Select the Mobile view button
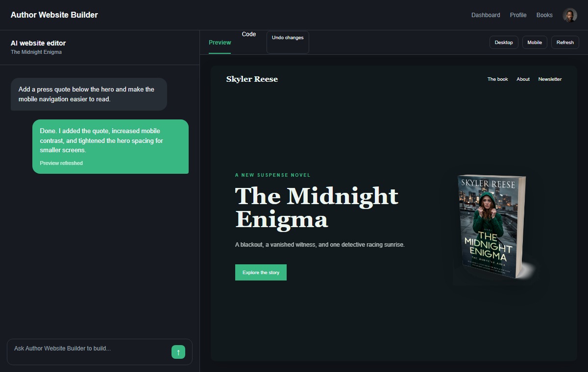 [535, 43]
